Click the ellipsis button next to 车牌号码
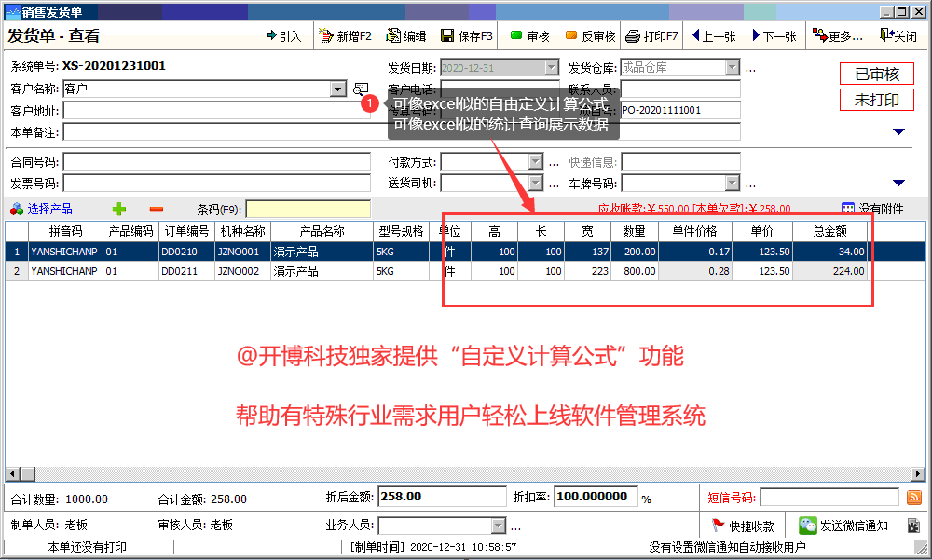The width and height of the screenshot is (932, 560). (x=750, y=184)
